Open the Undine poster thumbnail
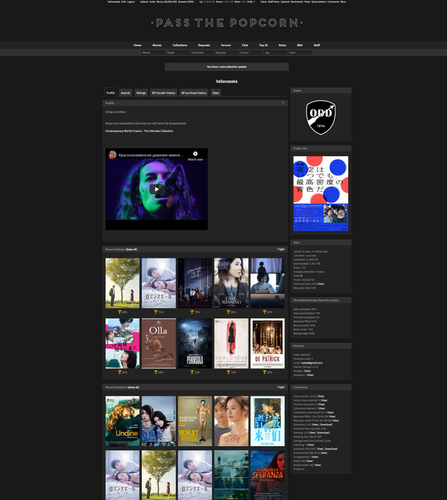Screen dimensions: 447x500 tap(122, 421)
